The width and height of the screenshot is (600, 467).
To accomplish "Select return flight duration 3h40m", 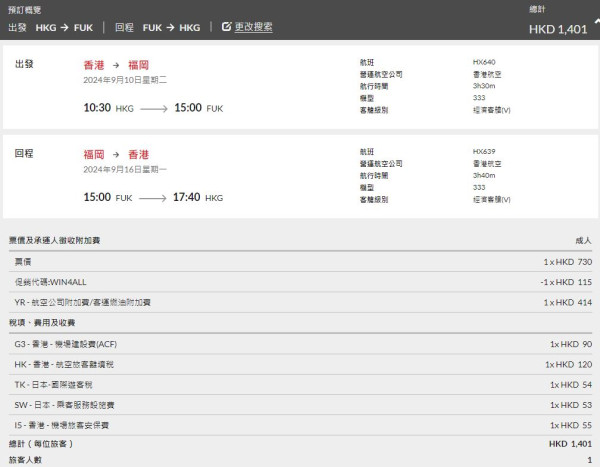I will tap(484, 176).
